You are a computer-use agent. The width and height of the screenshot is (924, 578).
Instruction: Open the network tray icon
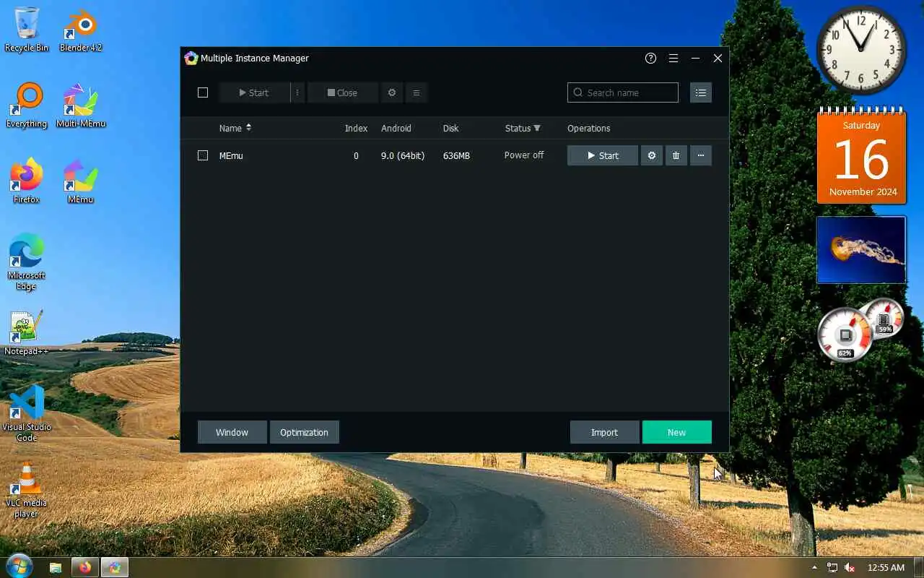pos(832,567)
